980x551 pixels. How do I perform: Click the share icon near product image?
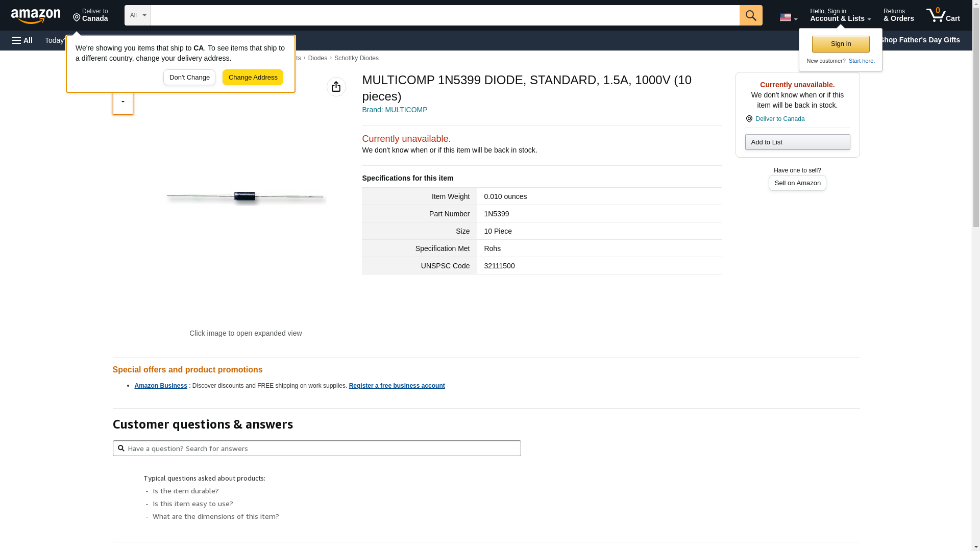pos(336,87)
